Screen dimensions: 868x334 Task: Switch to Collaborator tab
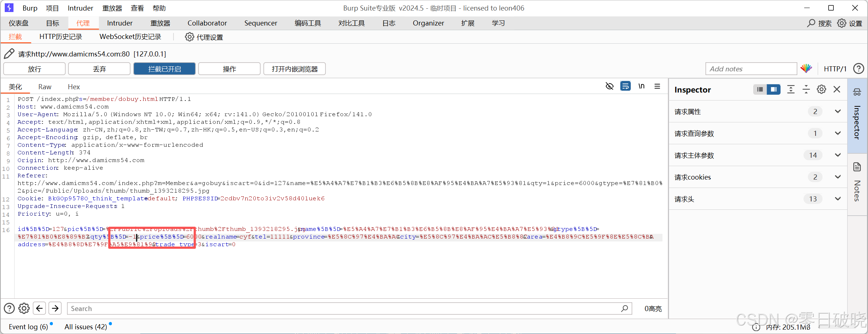tap(207, 23)
